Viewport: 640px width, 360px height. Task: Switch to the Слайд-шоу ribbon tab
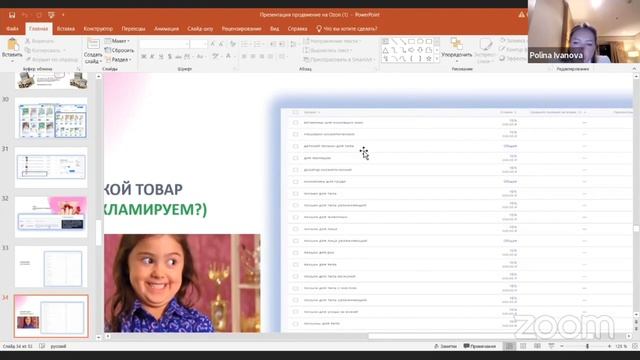tap(200, 29)
